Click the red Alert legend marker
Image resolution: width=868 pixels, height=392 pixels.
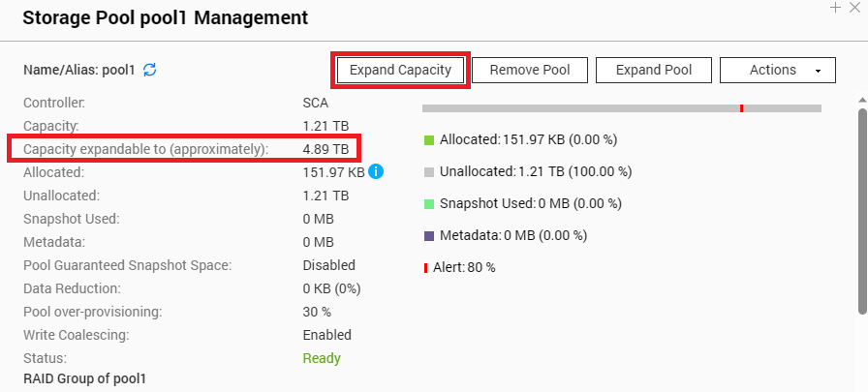pos(425,267)
